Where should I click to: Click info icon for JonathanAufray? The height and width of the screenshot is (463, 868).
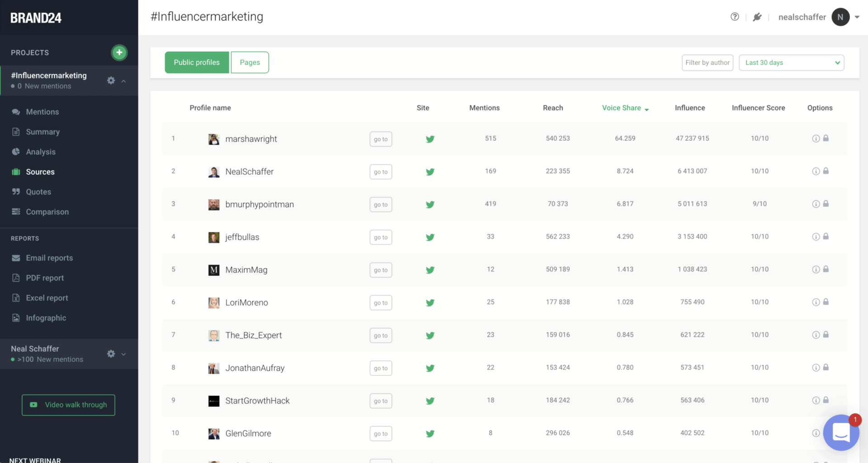[816, 368]
